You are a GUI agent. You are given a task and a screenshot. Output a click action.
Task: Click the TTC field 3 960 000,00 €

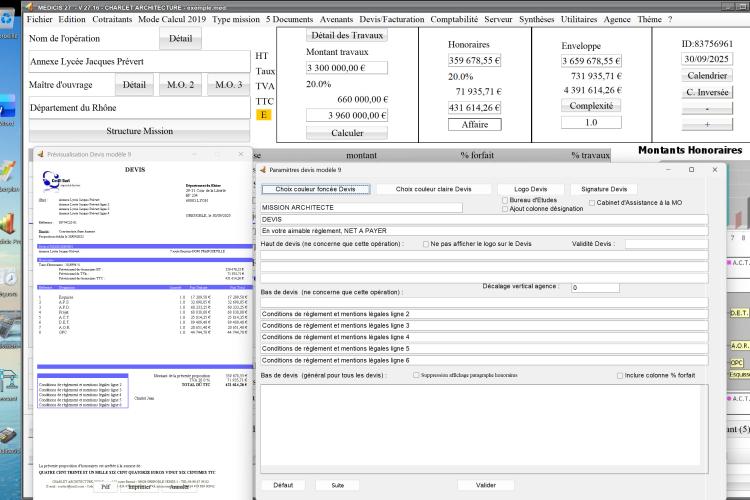tap(347, 115)
